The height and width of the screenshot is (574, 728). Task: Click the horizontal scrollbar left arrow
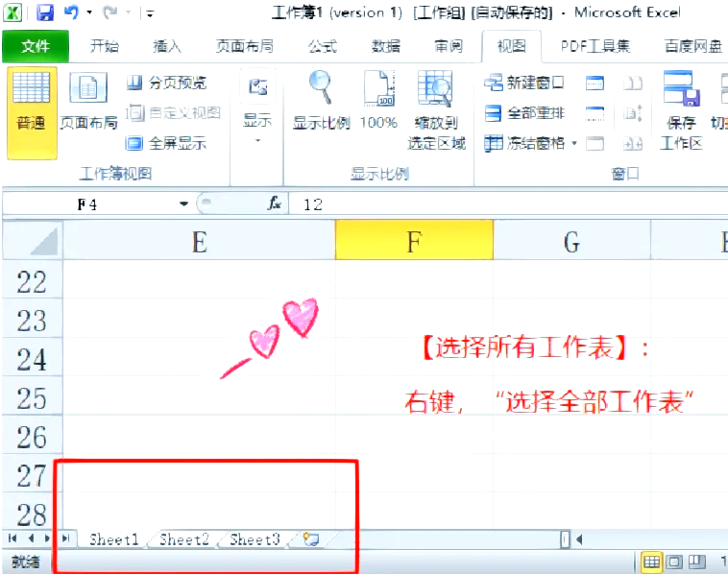click(579, 539)
